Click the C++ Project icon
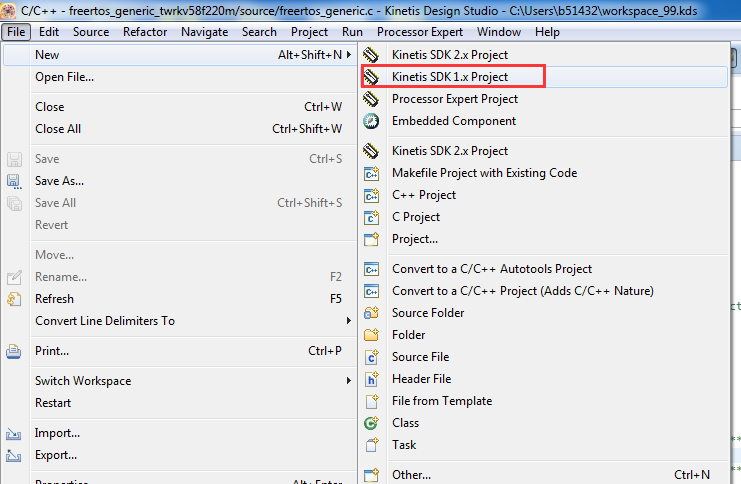This screenshot has height=484, width=741. [371, 195]
